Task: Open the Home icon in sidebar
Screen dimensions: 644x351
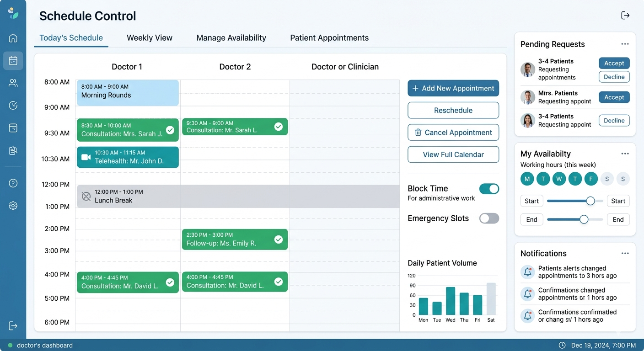Action: coord(13,38)
